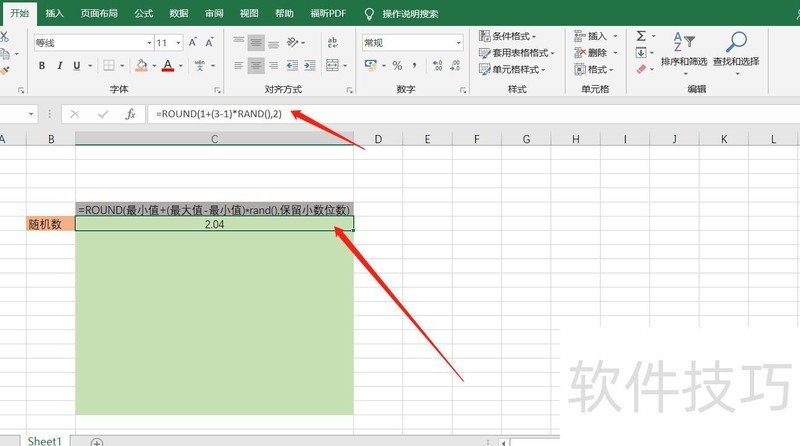Toggle wrap text icon
Image resolution: width=800 pixels, height=446 pixels.
[x=333, y=42]
